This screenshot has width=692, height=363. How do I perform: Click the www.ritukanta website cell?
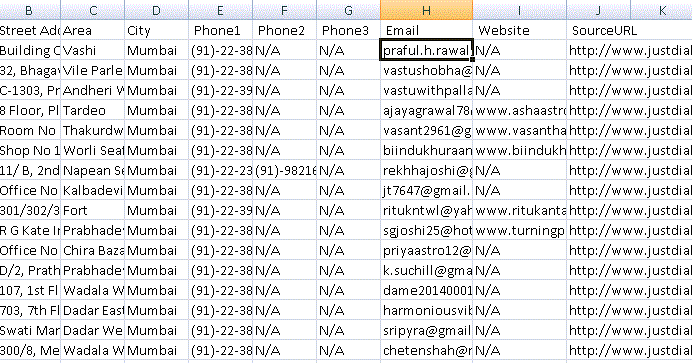(x=519, y=210)
